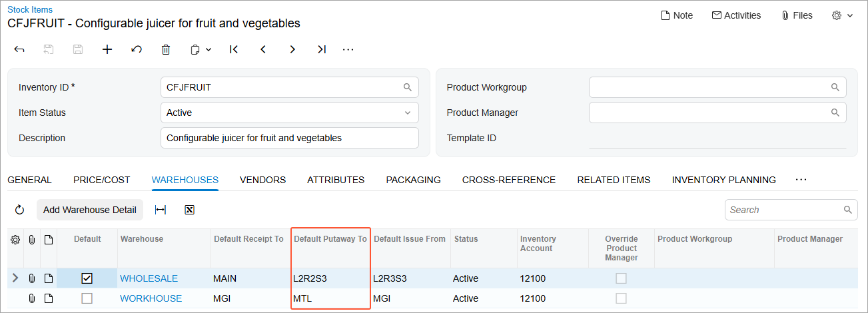Open the VENDORS tab
This screenshot has width=868, height=313.
pos(262,180)
